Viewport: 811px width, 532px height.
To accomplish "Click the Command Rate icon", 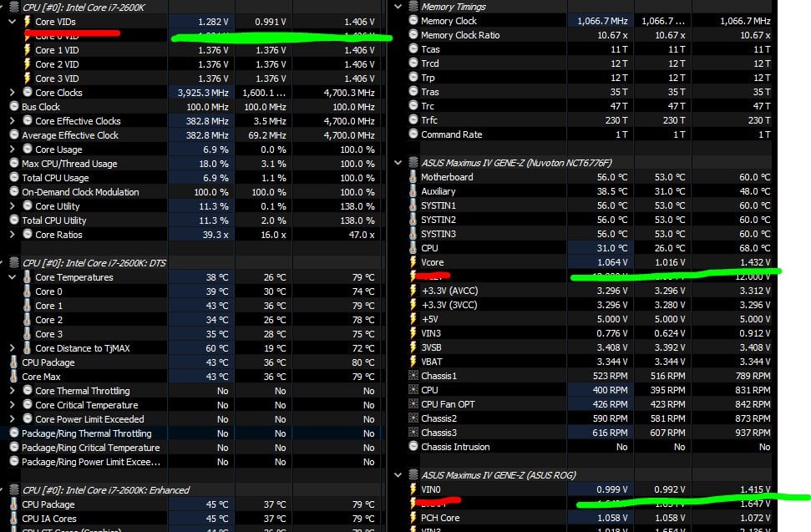I will click(413, 134).
